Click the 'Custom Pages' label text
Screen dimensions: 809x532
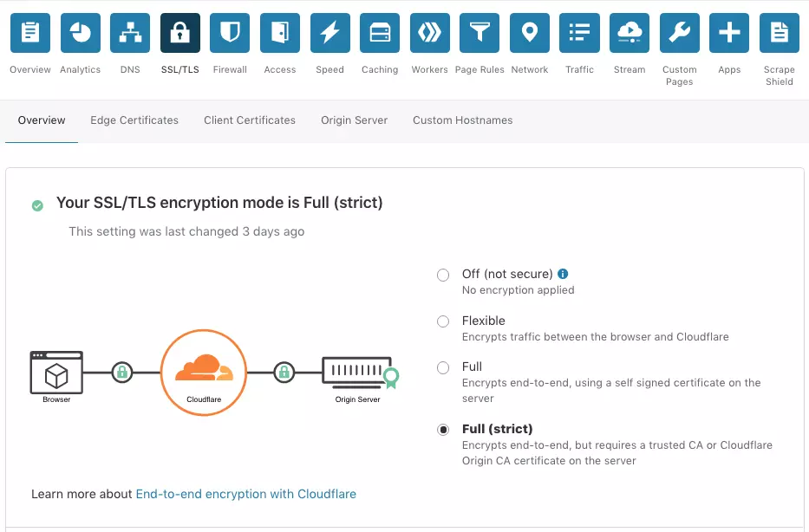680,75
